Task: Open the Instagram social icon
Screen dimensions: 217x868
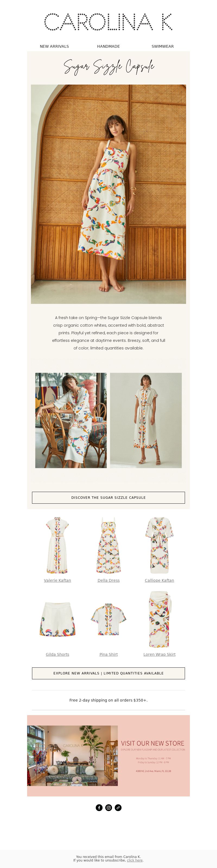Action: [108, 807]
